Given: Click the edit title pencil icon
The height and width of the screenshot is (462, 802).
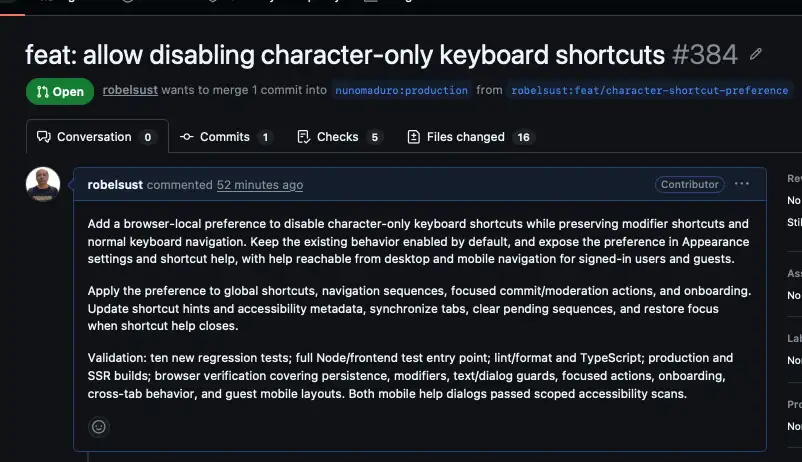Looking at the screenshot, I should [755, 54].
